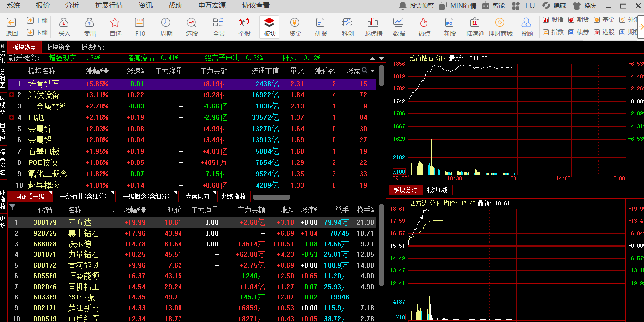Screen dimensions: 644x322
Task: Expand the 电池 sector row
Action: (x=12, y=117)
